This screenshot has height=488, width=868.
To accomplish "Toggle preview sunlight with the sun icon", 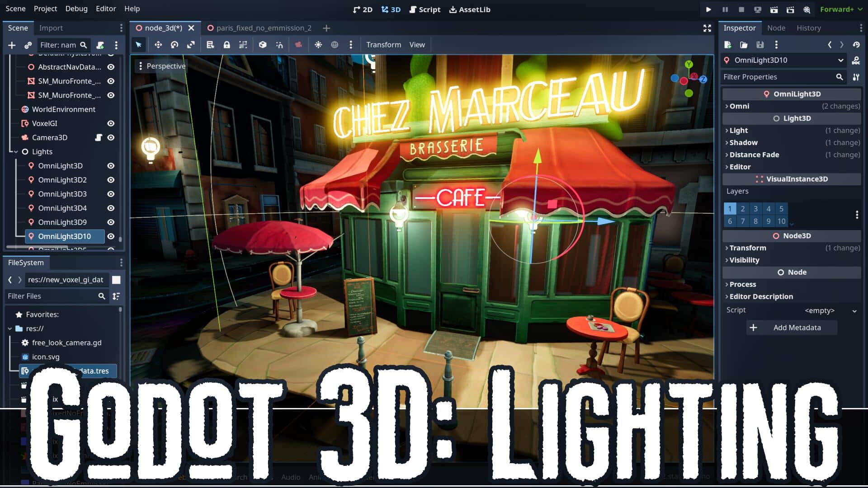I will (x=319, y=45).
